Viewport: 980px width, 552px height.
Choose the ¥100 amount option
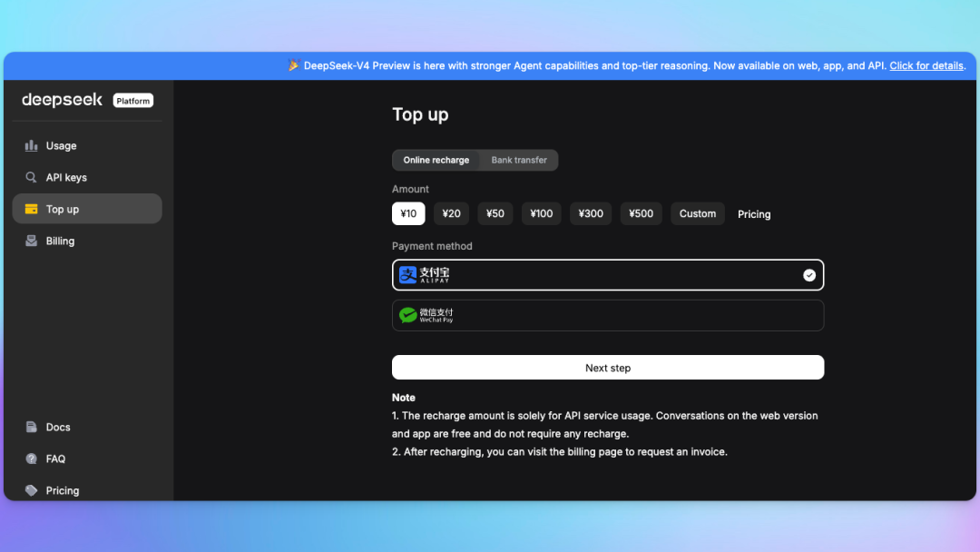(x=541, y=213)
